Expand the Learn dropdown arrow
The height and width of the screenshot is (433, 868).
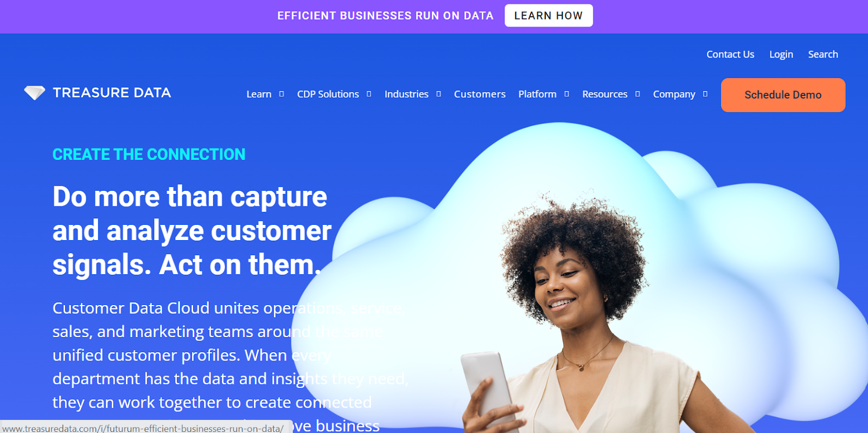click(282, 94)
